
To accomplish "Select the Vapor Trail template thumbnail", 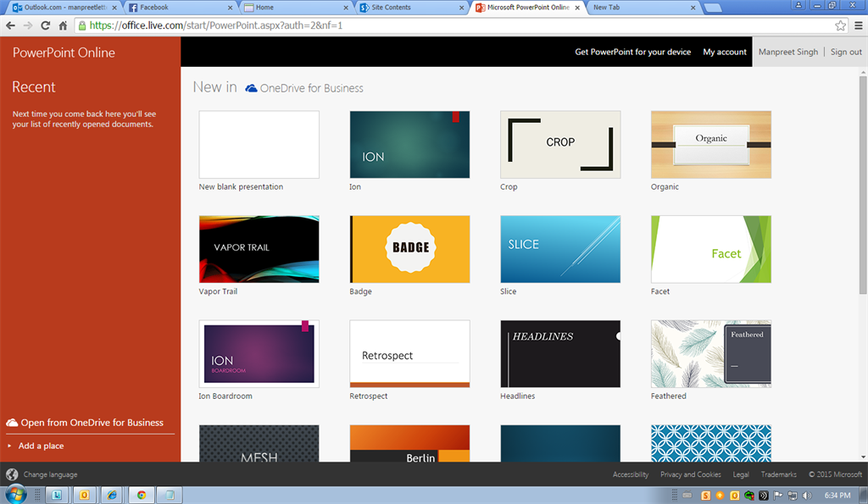I will click(x=259, y=249).
